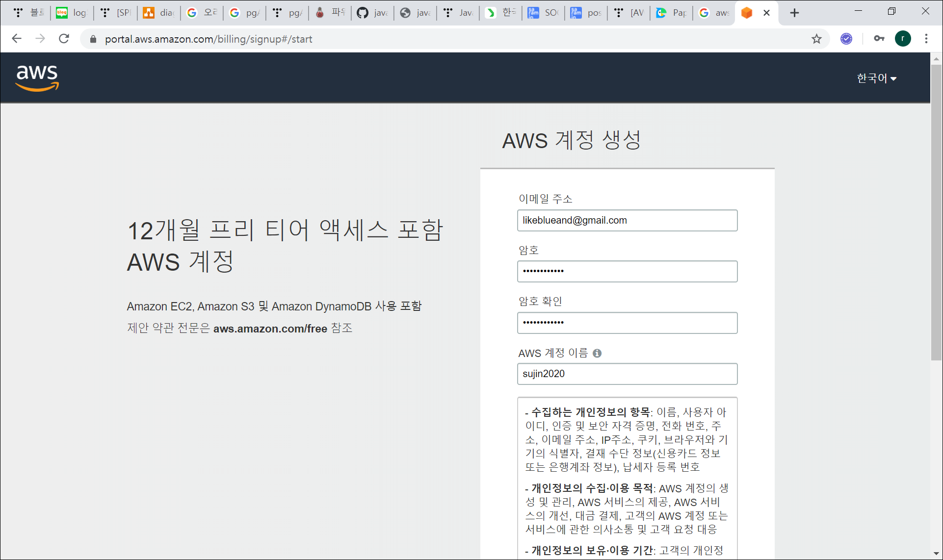Screen dimensions: 943x560
Task: Switch to the Google 'pg/' tab
Action: tap(244, 13)
